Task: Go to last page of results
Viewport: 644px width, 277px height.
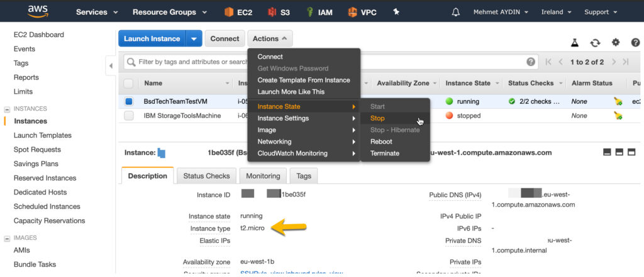Action: pos(626,62)
